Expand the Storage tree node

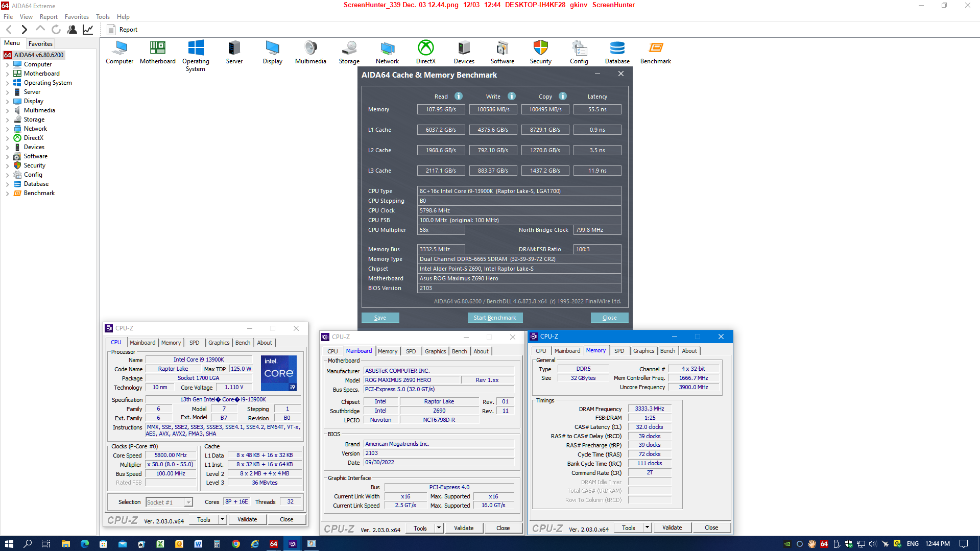[x=7, y=120]
